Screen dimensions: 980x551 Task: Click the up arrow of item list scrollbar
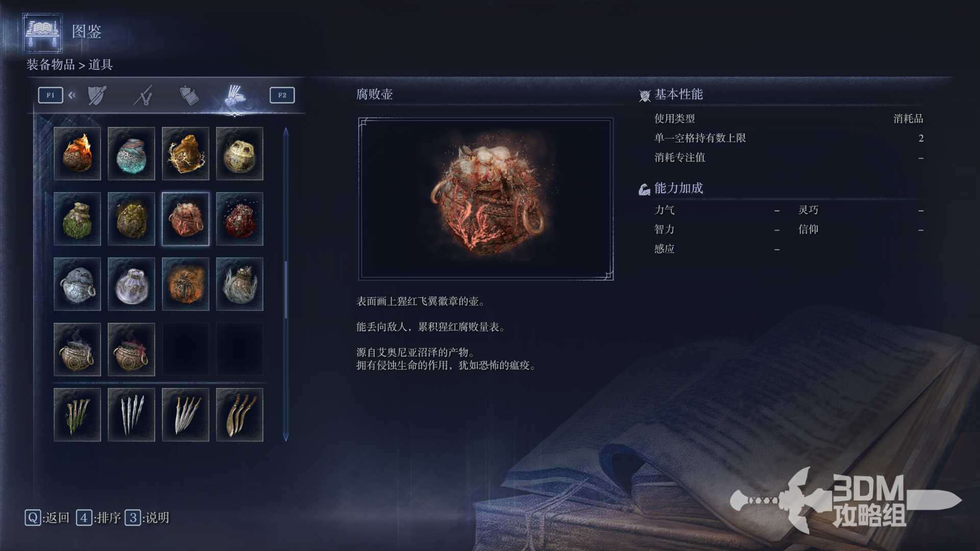[x=286, y=132]
